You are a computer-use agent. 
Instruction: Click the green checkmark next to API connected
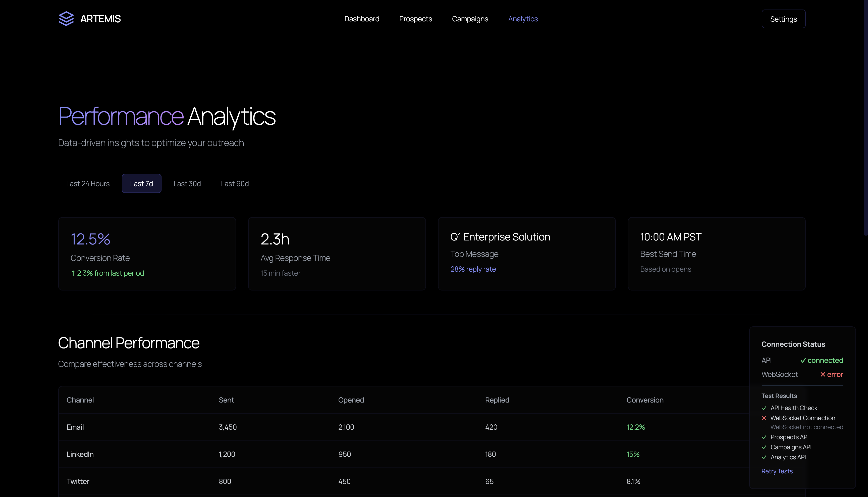[x=803, y=361]
